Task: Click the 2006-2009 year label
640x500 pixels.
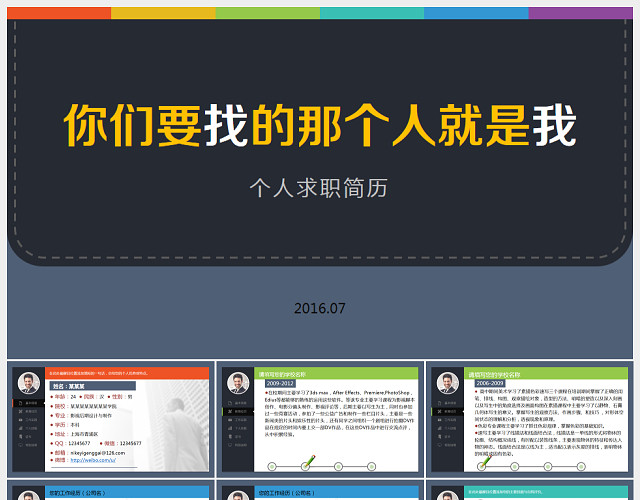Action: click(x=490, y=383)
